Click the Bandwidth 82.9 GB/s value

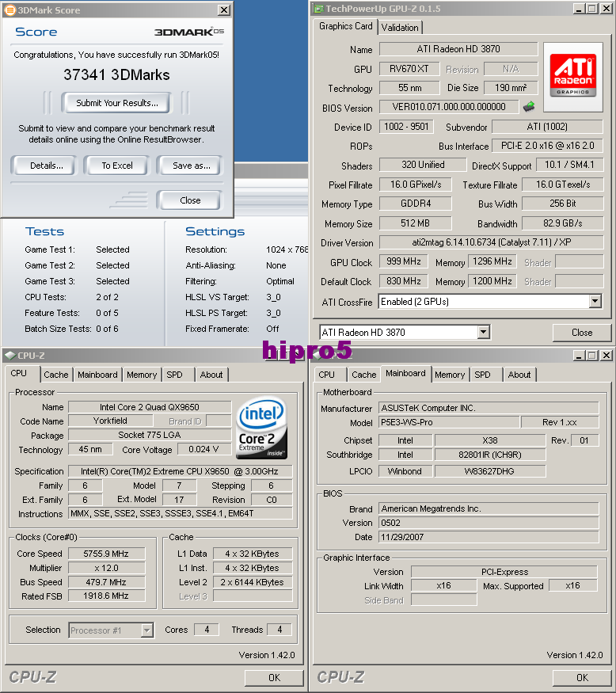(x=562, y=223)
